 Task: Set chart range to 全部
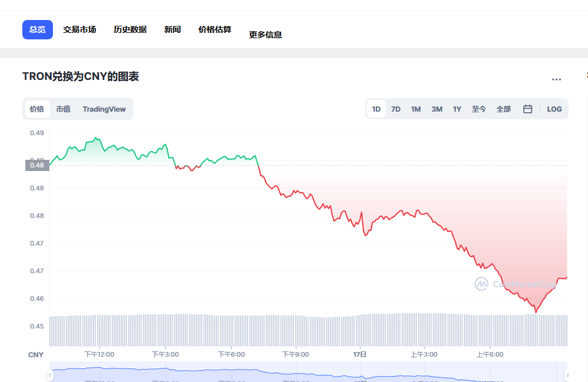(x=504, y=109)
